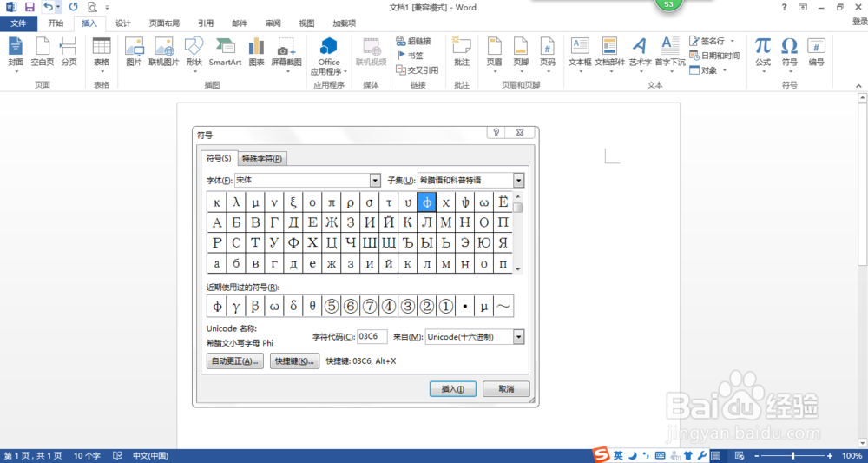Open document parts (文档部件)
Screen dimensions: 868x463
[x=610, y=54]
